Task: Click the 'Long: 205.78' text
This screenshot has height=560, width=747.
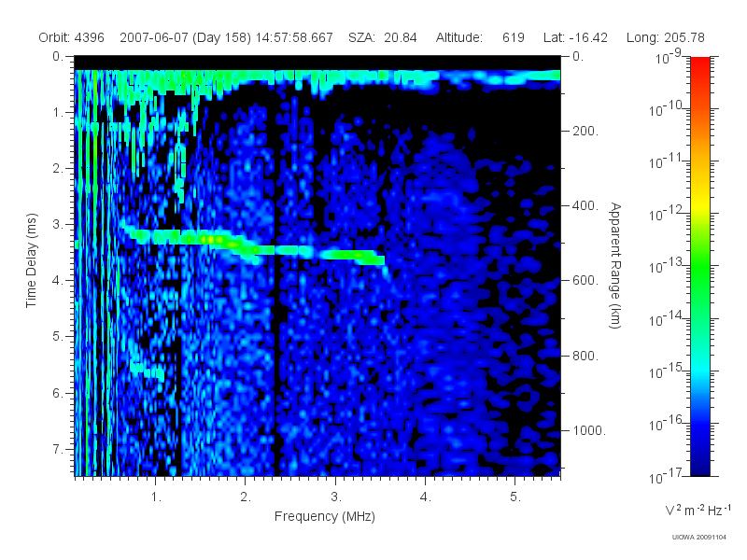Action: tap(666, 37)
